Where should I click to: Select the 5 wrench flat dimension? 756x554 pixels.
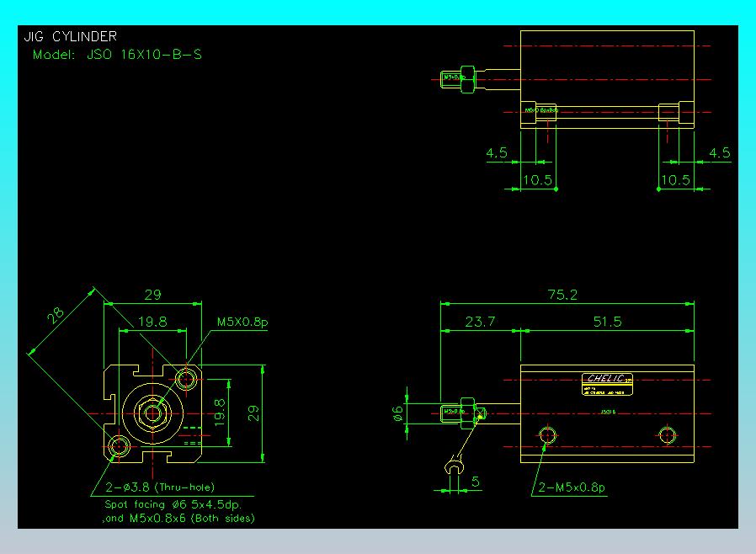(x=476, y=482)
